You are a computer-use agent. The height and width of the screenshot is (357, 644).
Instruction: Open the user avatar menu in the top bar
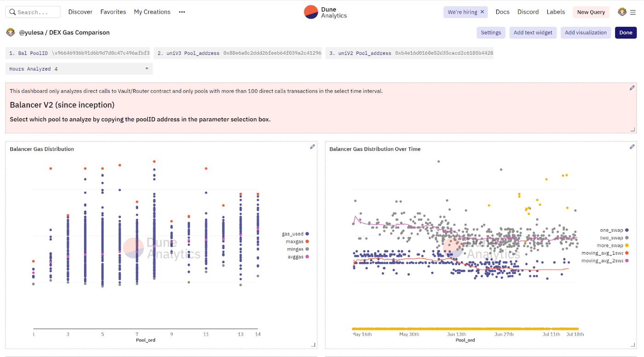coord(622,12)
